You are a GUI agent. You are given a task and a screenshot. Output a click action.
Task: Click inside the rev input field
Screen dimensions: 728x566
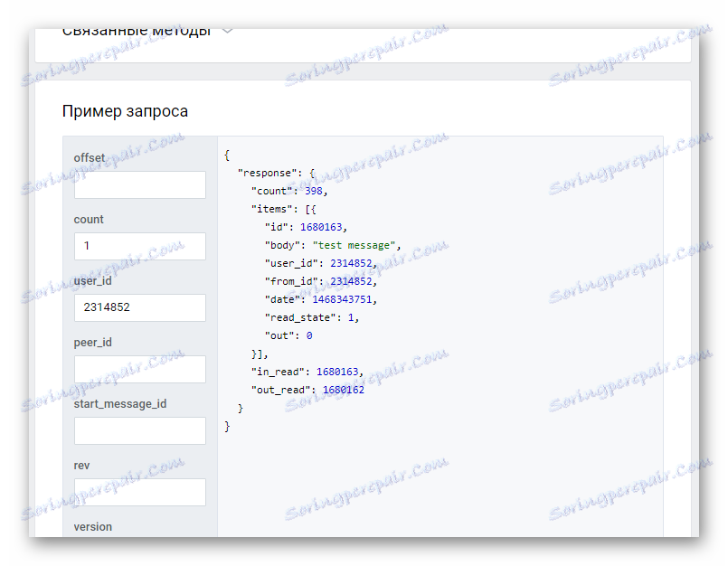(139, 492)
